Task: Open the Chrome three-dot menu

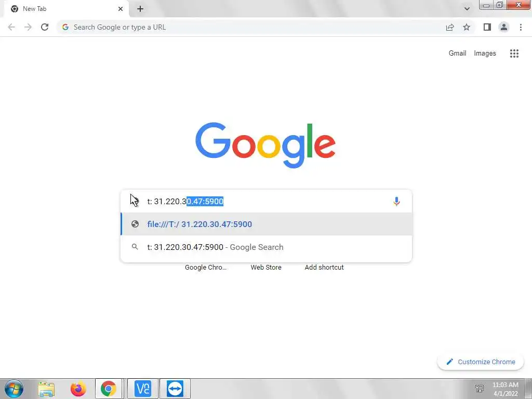Action: coord(521,27)
